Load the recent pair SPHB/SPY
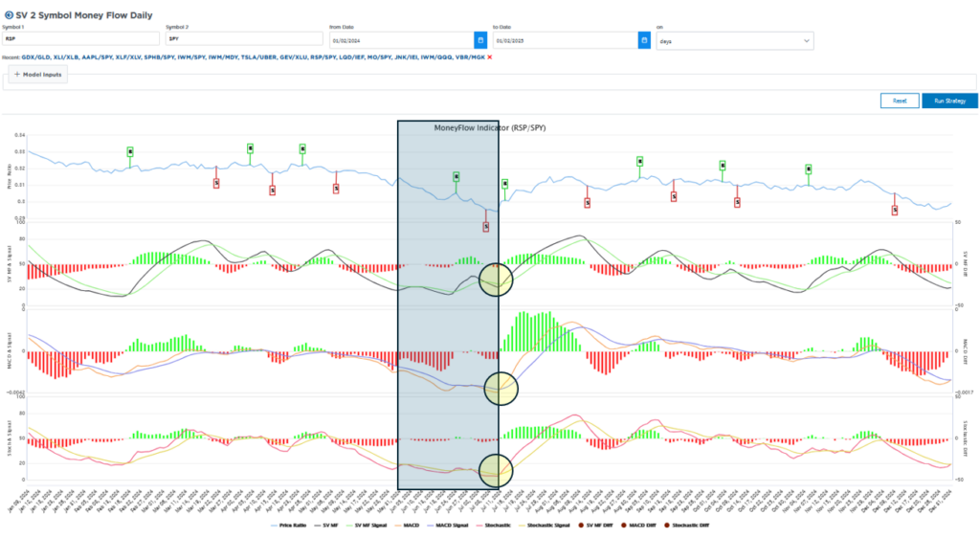980x538 pixels. tap(160, 56)
